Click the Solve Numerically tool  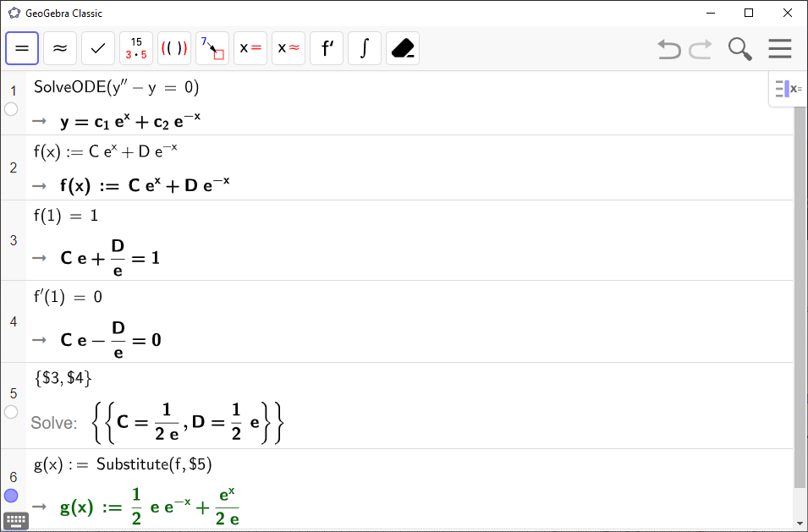tap(289, 48)
